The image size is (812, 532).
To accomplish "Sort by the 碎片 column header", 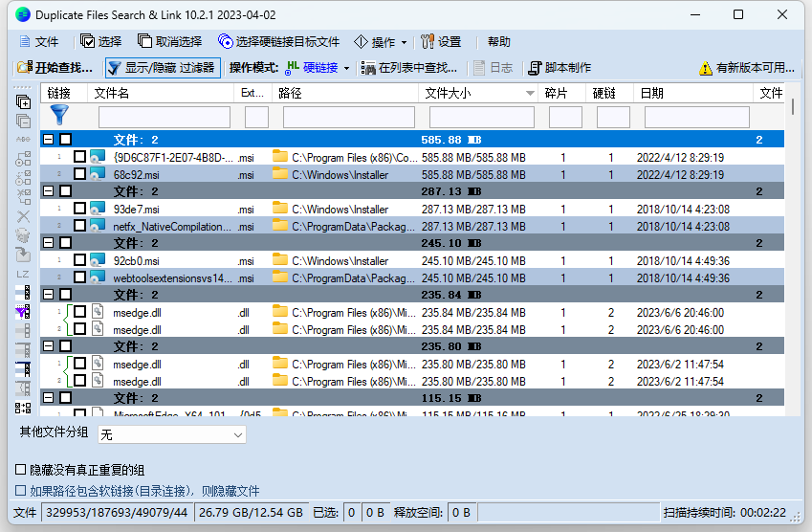I will click(561, 93).
